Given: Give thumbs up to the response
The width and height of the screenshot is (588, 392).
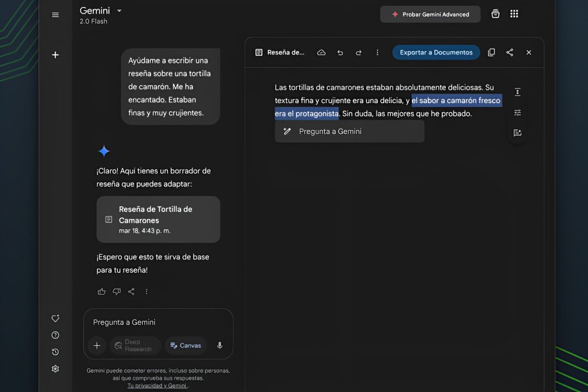Looking at the screenshot, I should 101,291.
